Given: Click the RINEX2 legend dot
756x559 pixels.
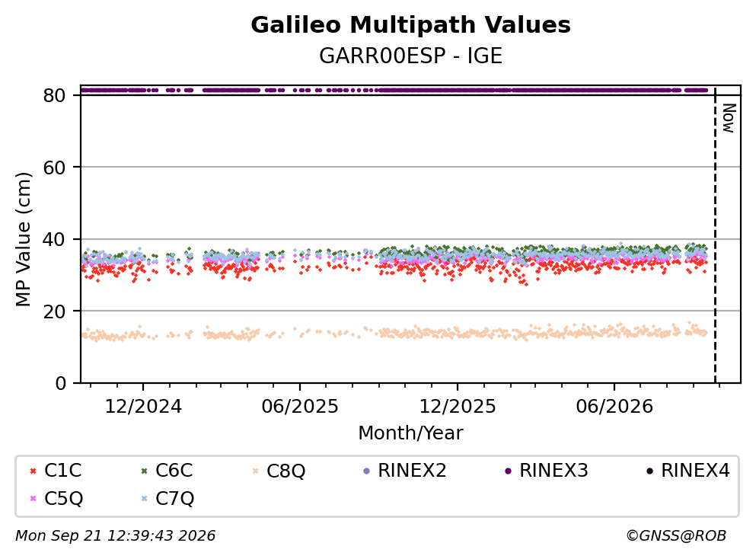Looking at the screenshot, I should (x=366, y=471).
